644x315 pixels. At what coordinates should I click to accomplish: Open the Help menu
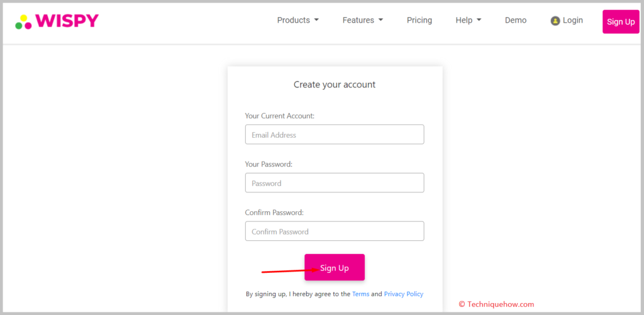tap(468, 20)
